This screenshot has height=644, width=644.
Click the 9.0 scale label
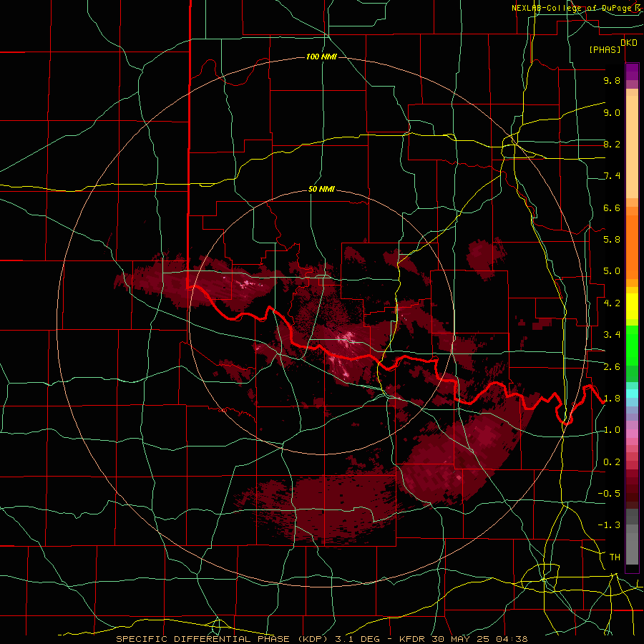pos(612,112)
